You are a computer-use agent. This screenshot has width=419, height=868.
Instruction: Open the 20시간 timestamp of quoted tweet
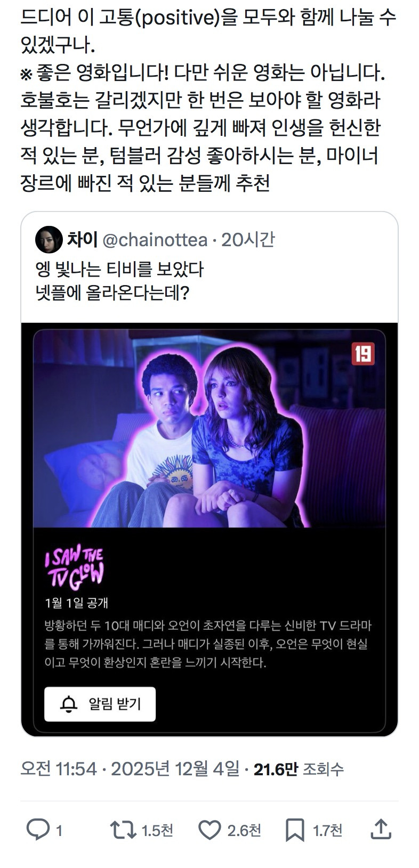click(248, 240)
